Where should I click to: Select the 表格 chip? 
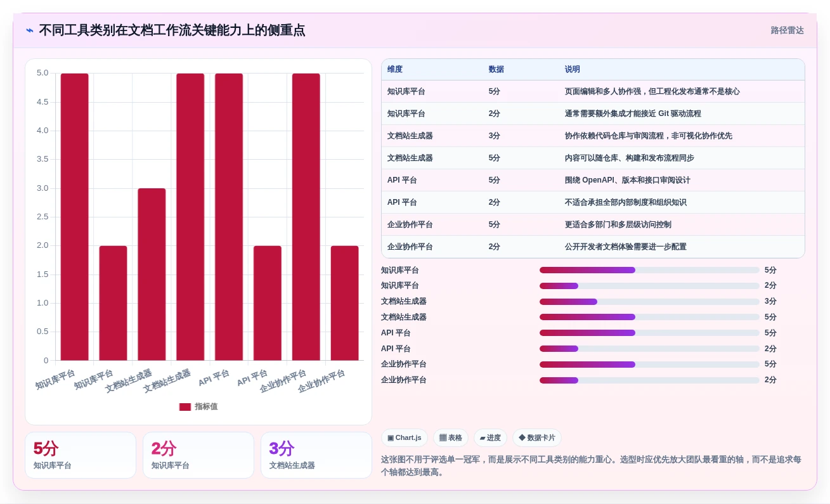tap(451, 438)
